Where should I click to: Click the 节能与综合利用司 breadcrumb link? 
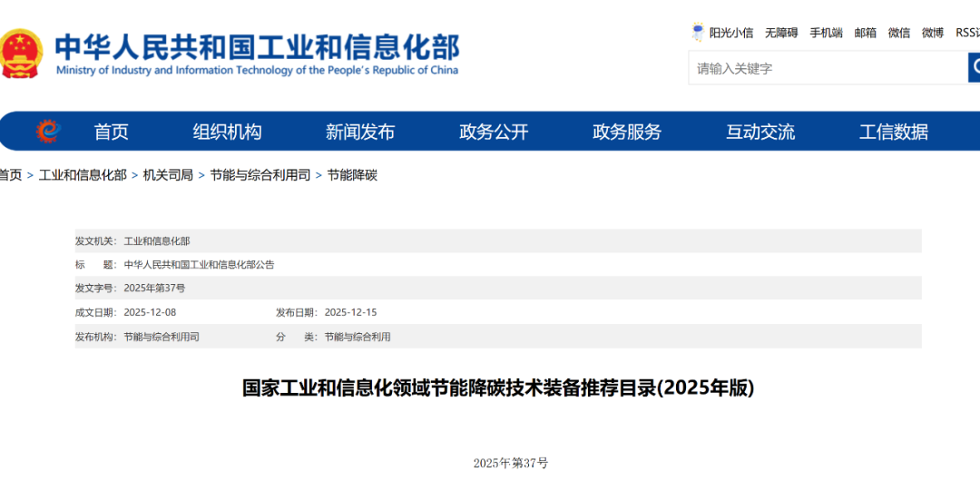[260, 175]
